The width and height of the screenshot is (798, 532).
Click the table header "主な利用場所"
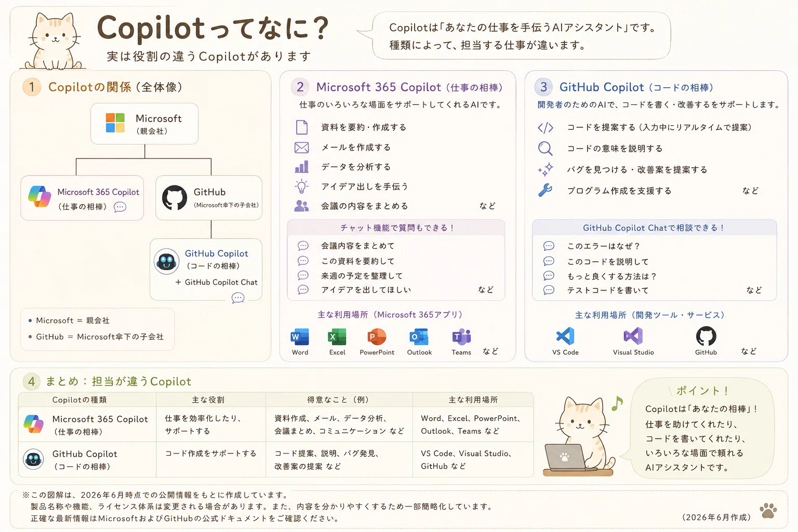tap(473, 400)
